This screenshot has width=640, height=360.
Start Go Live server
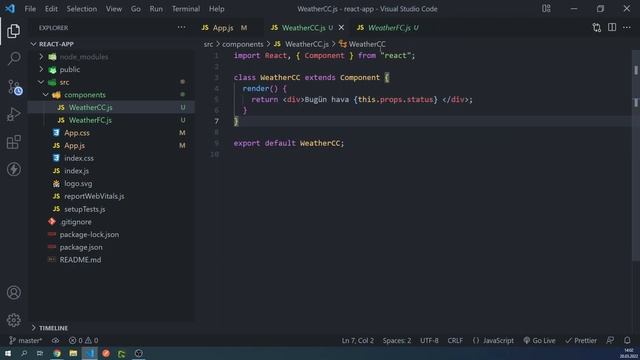click(539, 340)
